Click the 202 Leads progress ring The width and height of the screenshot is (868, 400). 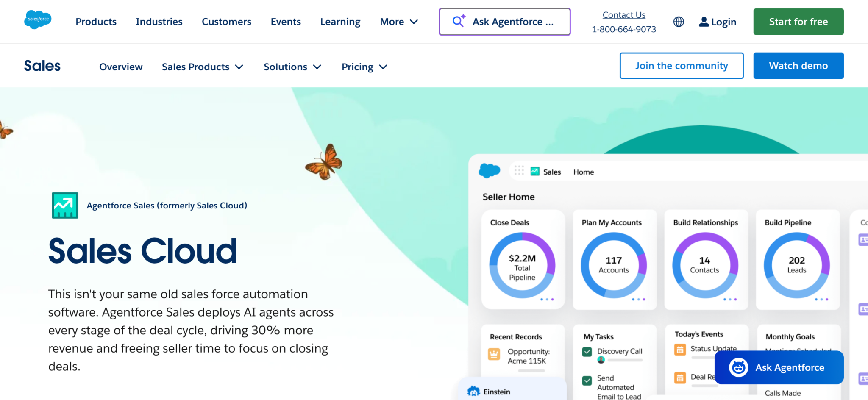pyautogui.click(x=797, y=265)
